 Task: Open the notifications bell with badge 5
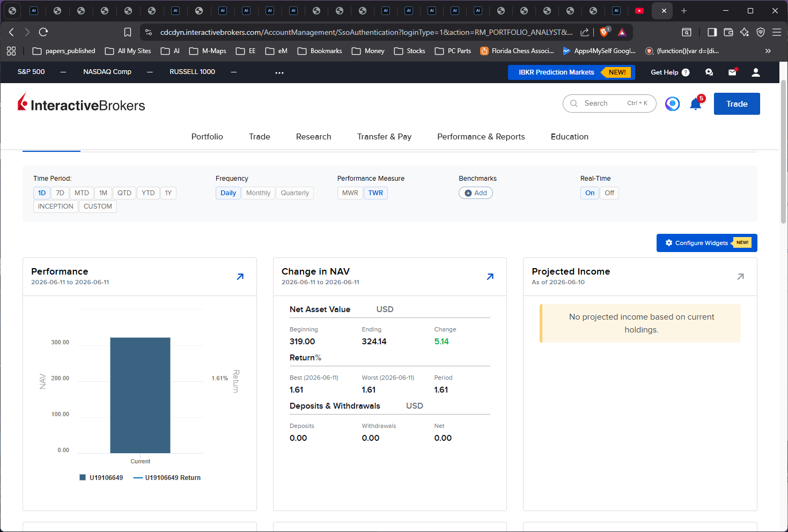[x=696, y=104]
